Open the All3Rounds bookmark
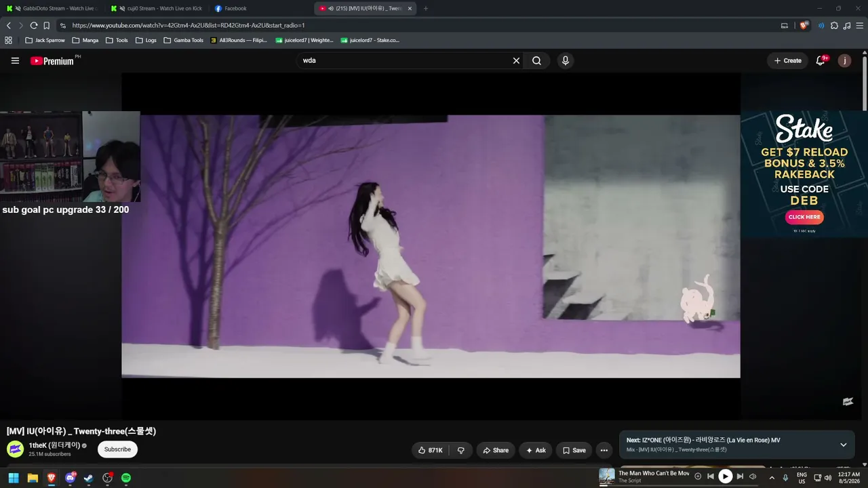Viewport: 868px width, 488px height. click(x=239, y=40)
